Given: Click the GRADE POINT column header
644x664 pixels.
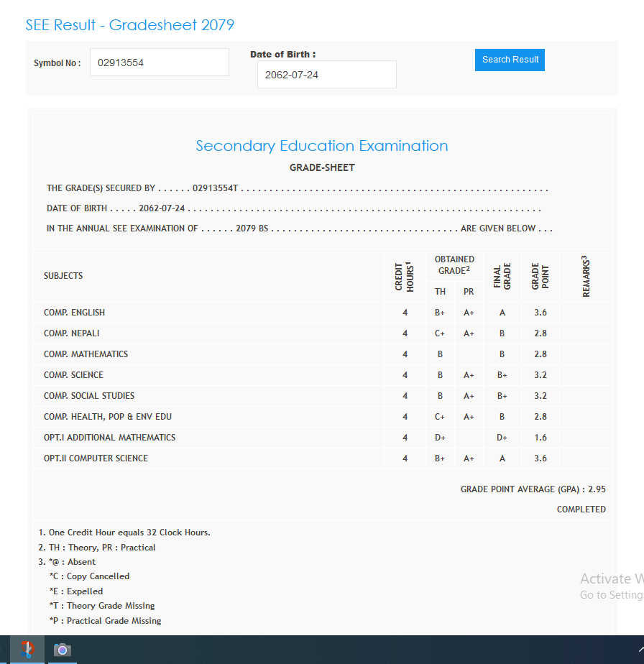Looking at the screenshot, I should tap(540, 276).
